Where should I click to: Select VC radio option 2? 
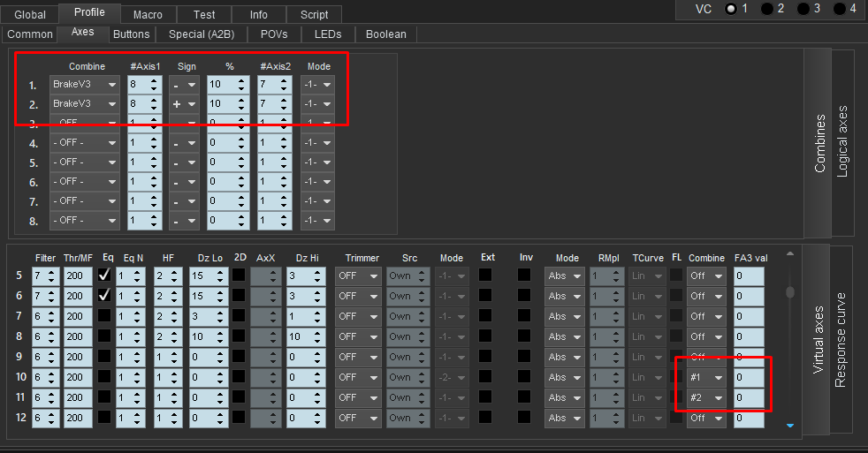tap(767, 9)
